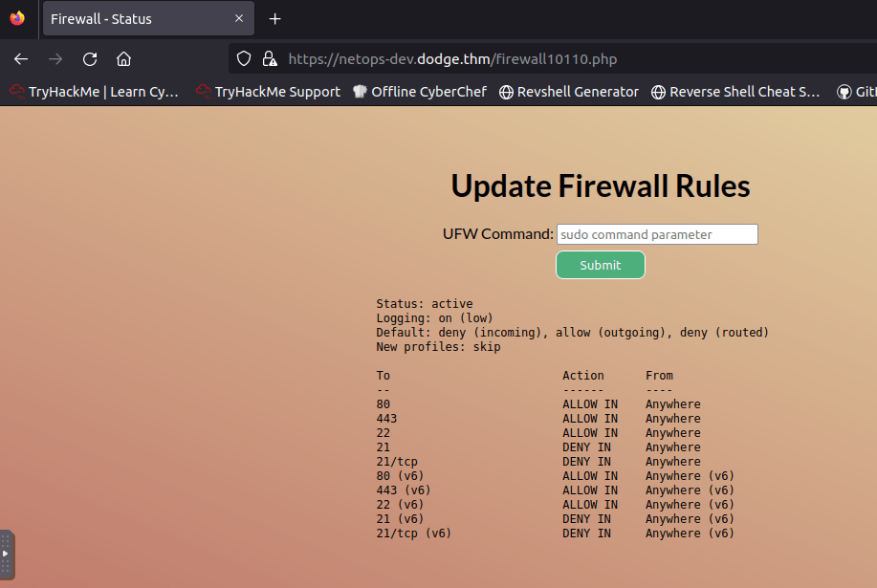Open TryHackMe Learn Cyber bookmark
Screen dimensions: 877x588
click(95, 92)
